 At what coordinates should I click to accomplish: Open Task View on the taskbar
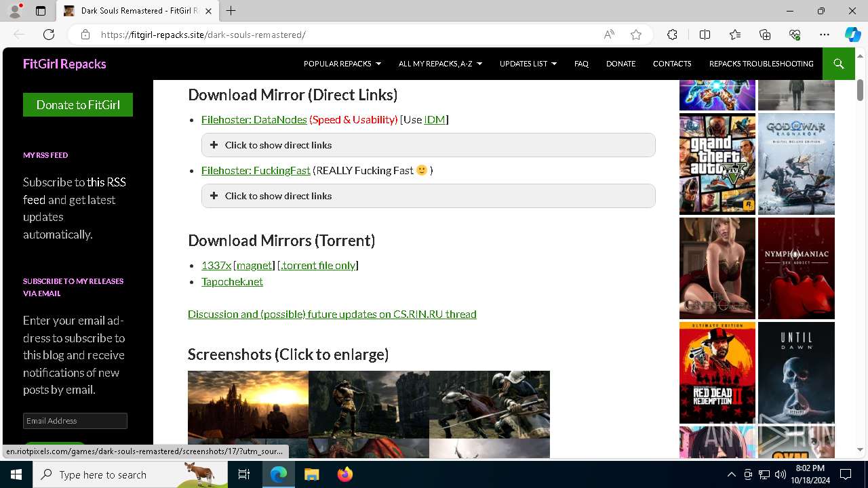pyautogui.click(x=245, y=474)
